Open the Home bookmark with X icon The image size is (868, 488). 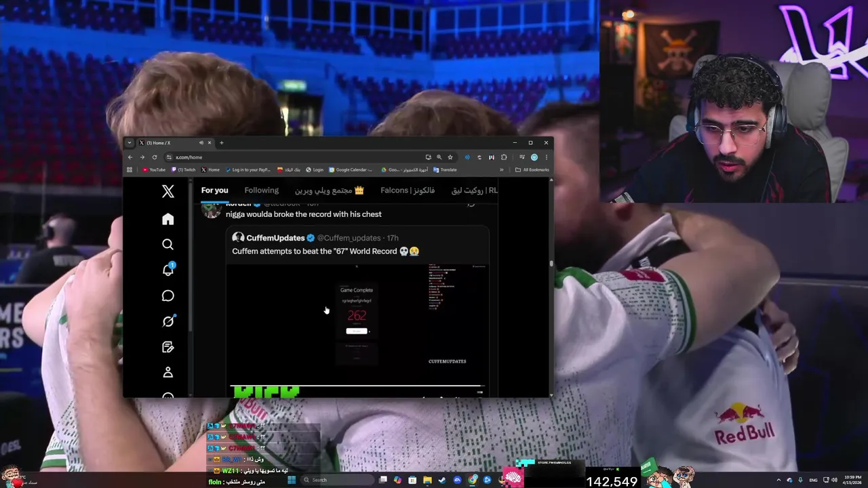pos(210,169)
